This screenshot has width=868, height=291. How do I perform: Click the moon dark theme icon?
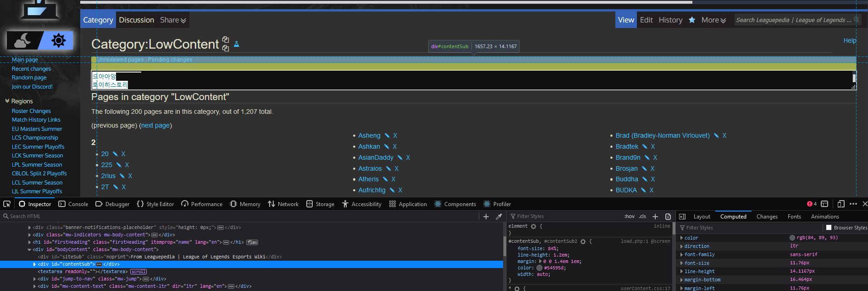pos(23,41)
